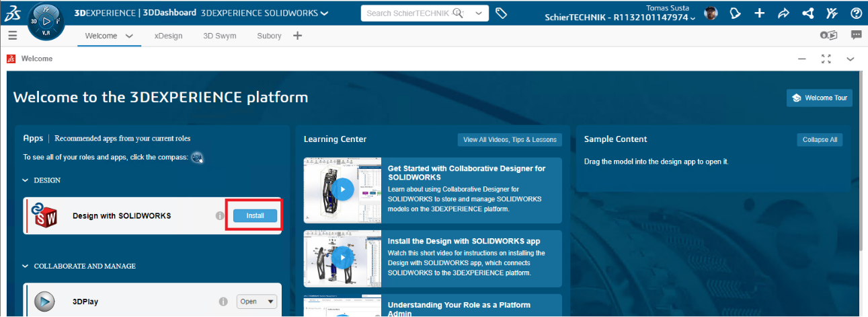Click the Design with SOLIDWORKS app icon

pyautogui.click(x=45, y=215)
